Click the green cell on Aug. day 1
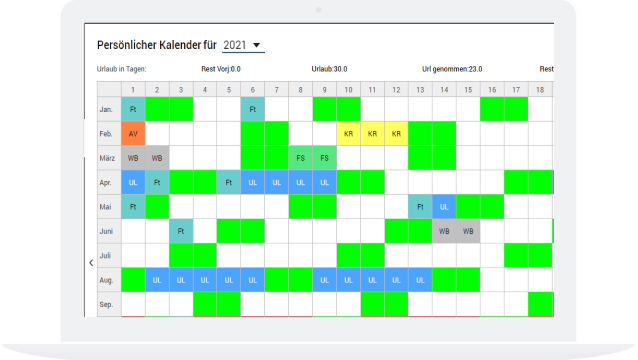The image size is (638, 360). pyautogui.click(x=133, y=280)
